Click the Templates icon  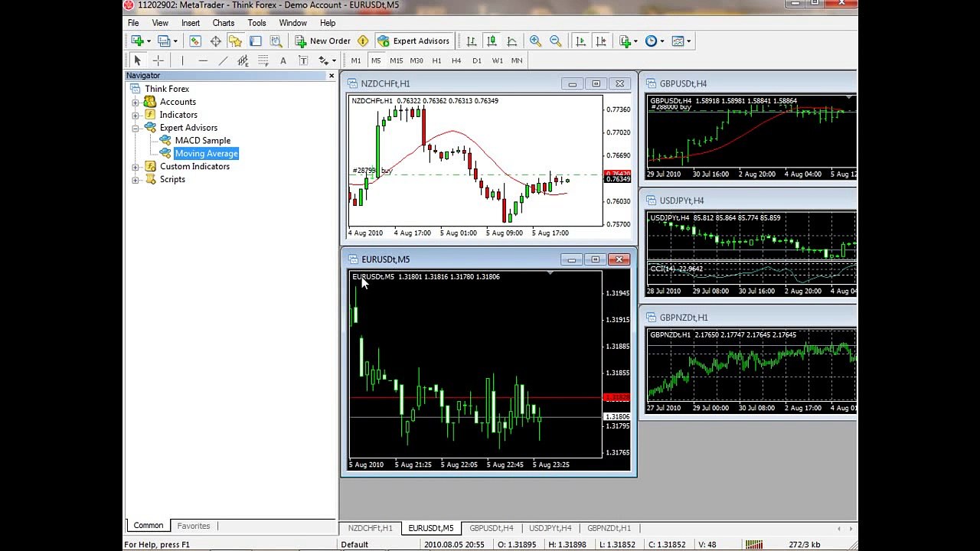pyautogui.click(x=678, y=41)
